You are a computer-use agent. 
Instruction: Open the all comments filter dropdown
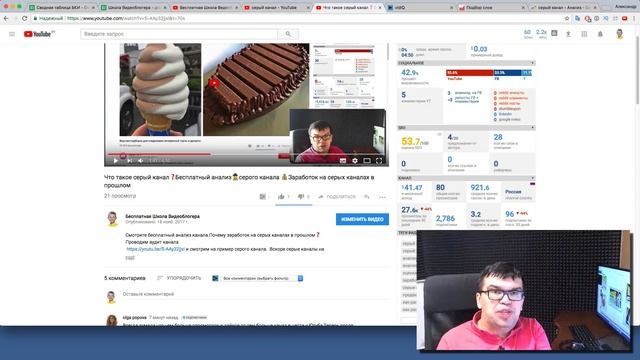point(262,278)
